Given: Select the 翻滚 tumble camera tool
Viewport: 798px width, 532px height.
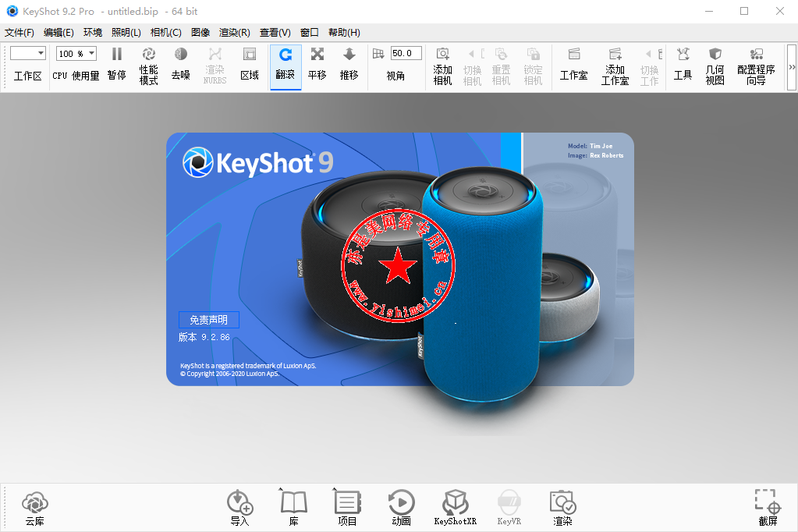Looking at the screenshot, I should tap(286, 66).
